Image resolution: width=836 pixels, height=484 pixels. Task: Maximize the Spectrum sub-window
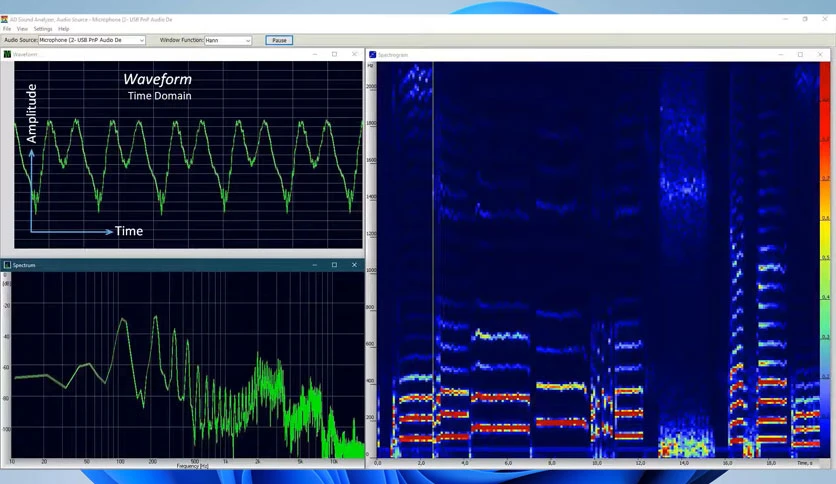pyautogui.click(x=334, y=265)
